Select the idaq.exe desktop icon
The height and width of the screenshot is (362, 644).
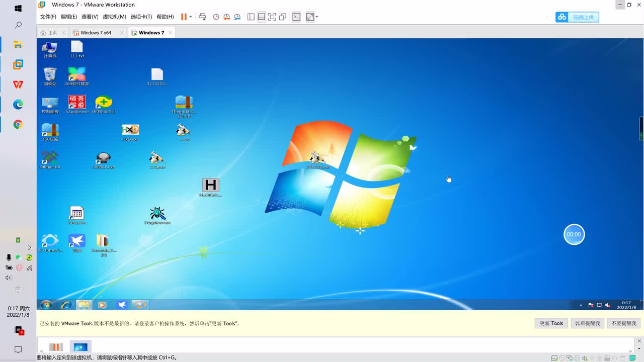tap(77, 215)
